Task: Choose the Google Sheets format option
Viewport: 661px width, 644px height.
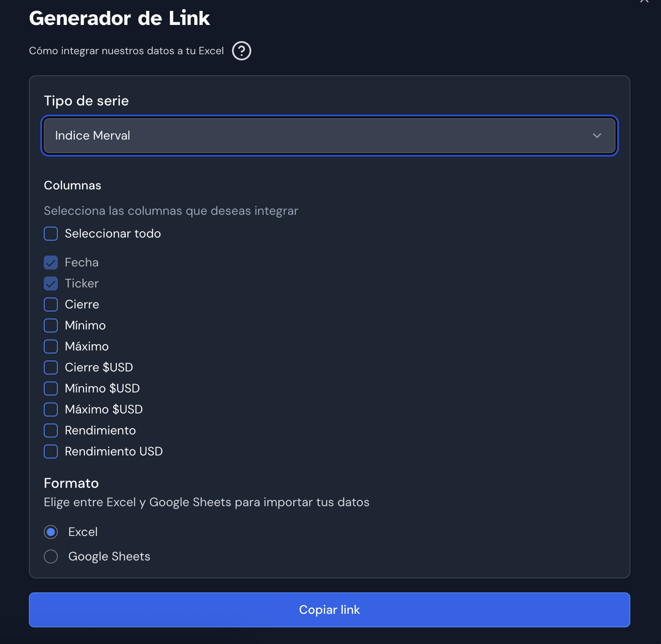Action: (x=51, y=556)
